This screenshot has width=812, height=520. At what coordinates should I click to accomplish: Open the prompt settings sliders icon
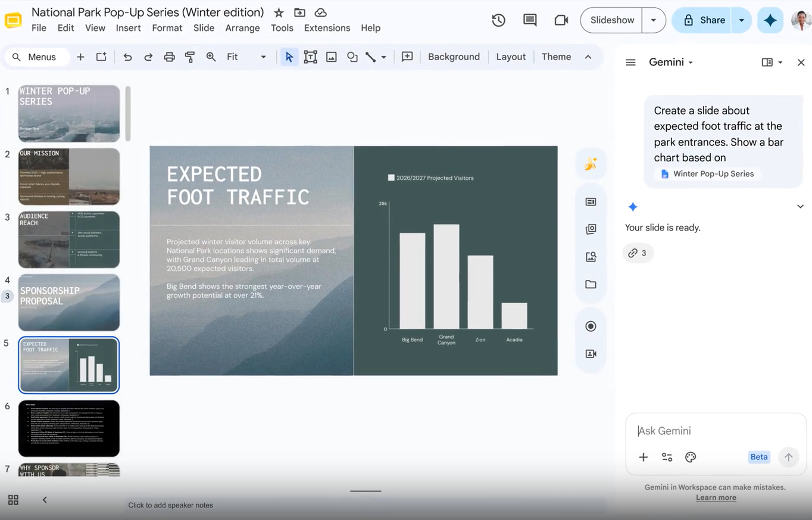pos(667,457)
